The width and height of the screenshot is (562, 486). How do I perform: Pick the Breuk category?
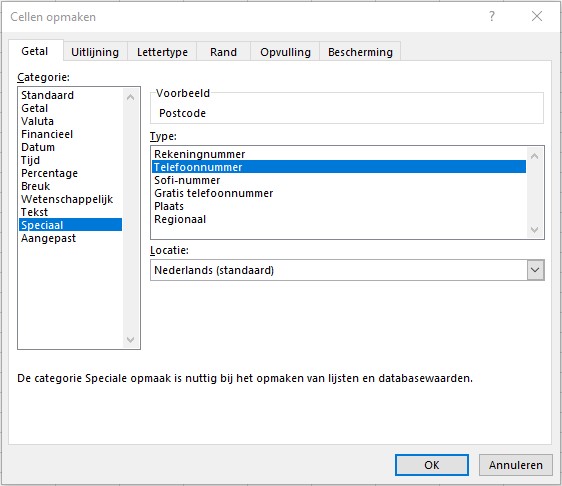click(x=71, y=186)
